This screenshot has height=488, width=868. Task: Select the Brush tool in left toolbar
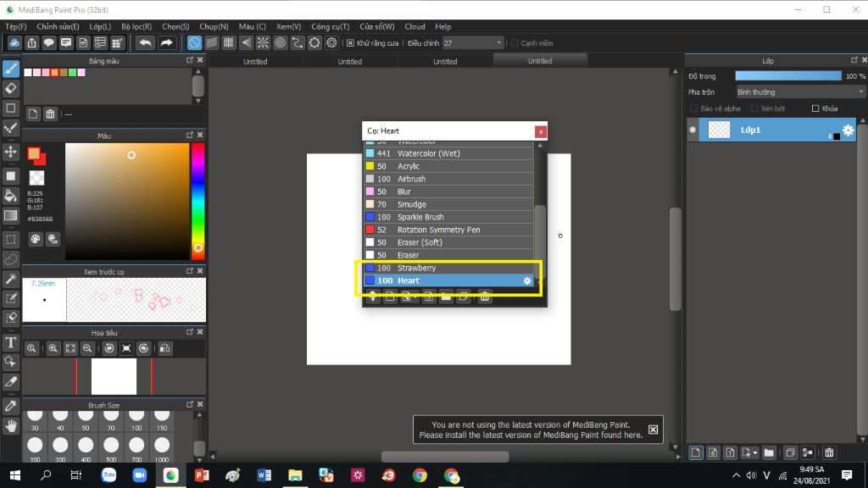click(x=11, y=69)
